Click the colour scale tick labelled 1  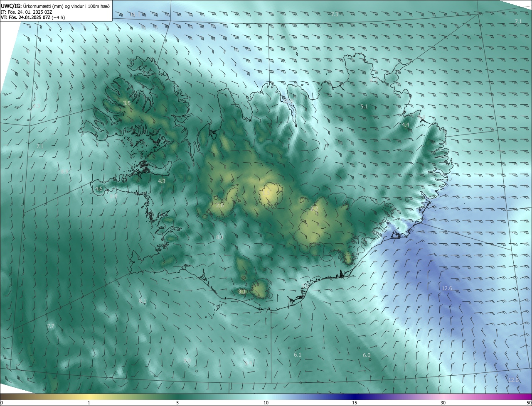(89, 403)
